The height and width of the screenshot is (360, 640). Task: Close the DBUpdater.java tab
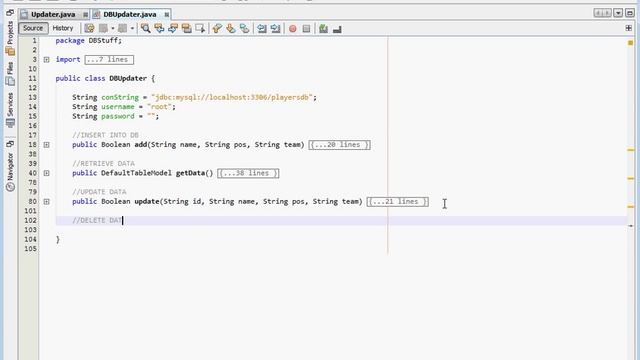(167, 15)
